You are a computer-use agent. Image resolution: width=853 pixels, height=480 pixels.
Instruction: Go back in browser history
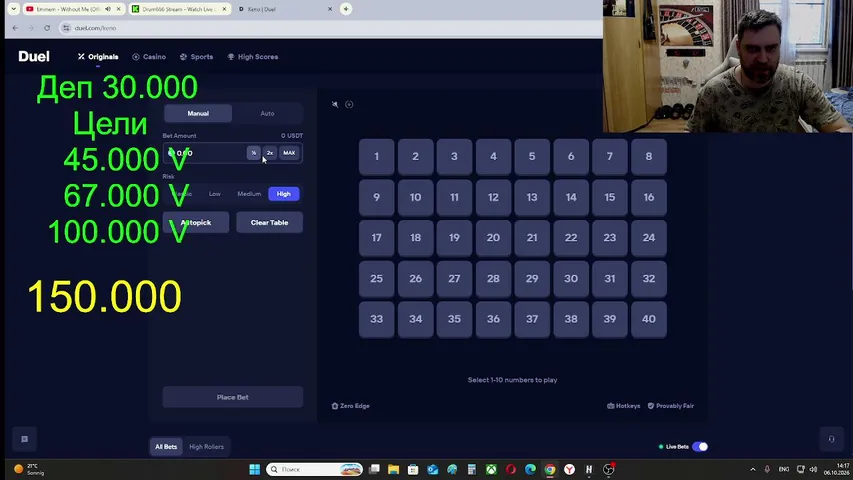[15, 28]
